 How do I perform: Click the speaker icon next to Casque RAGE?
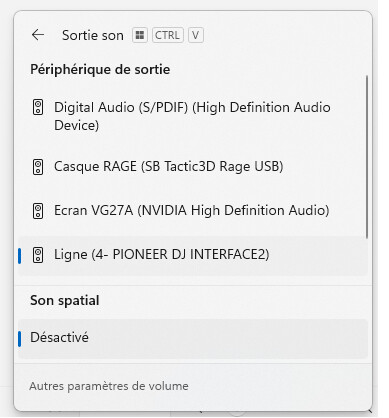[x=38, y=167]
